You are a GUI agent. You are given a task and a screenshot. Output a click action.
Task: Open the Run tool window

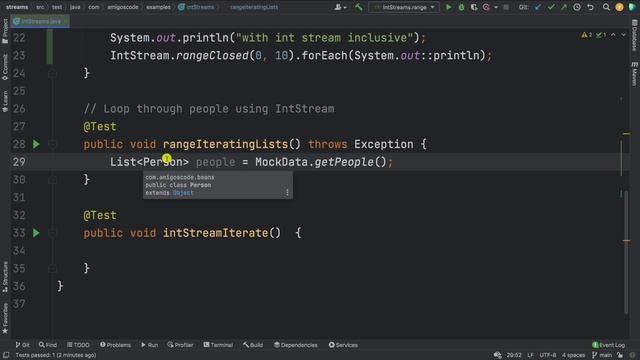tap(149, 345)
